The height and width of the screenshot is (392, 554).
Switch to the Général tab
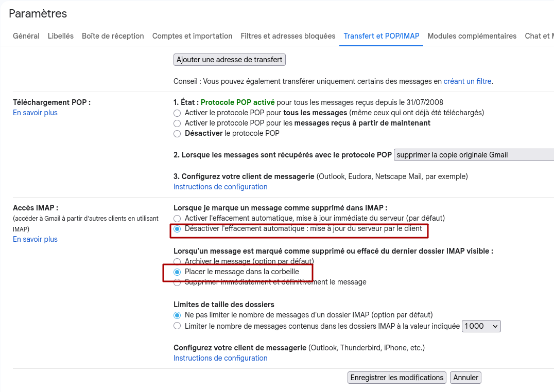26,36
